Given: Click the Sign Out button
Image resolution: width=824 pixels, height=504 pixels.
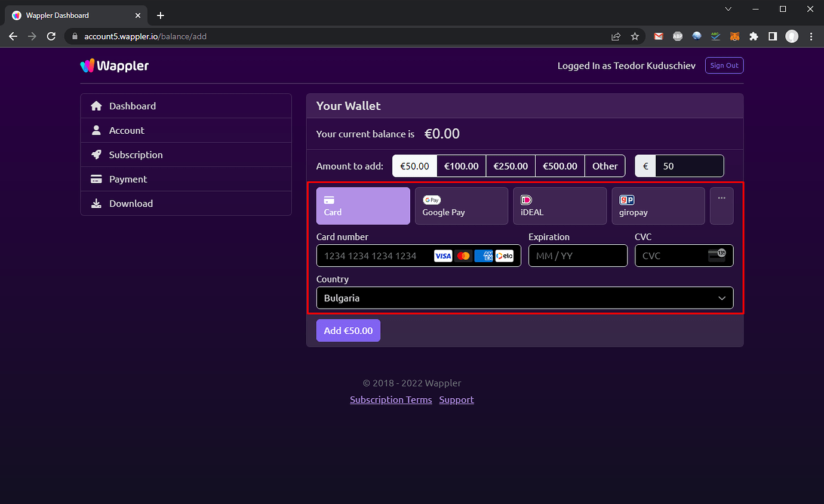Looking at the screenshot, I should click(x=724, y=65).
